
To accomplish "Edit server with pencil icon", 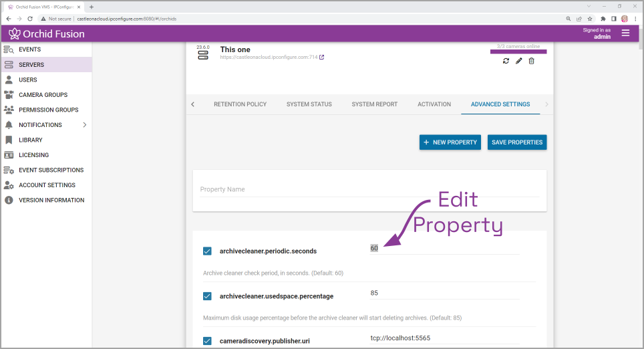I will (518, 61).
